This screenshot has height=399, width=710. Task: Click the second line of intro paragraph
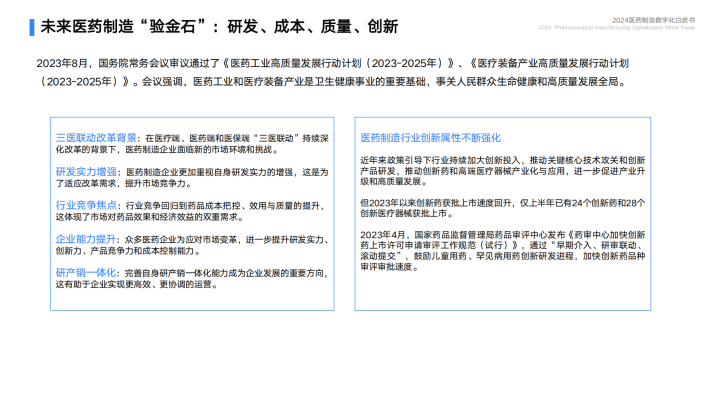coord(332,82)
